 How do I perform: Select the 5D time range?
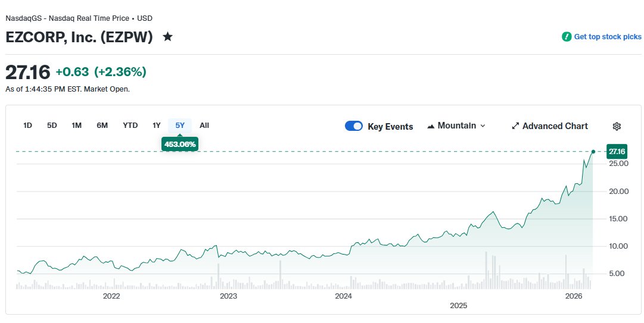[52, 126]
